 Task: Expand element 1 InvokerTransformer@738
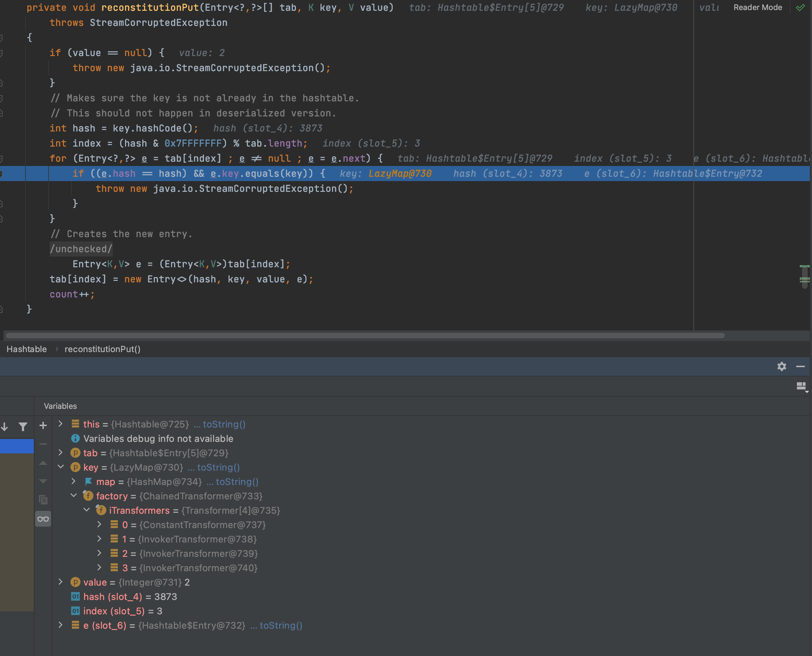point(100,539)
